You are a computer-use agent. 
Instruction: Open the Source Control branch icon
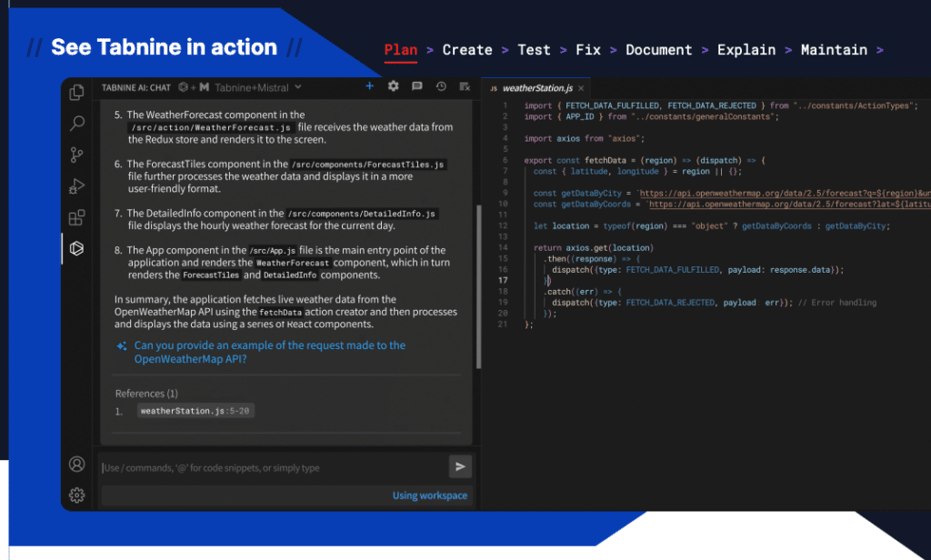click(x=76, y=155)
